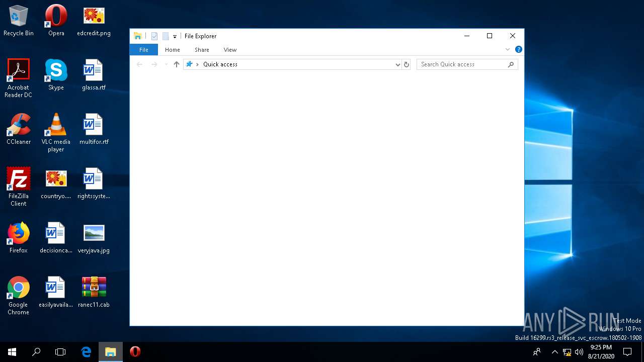
Task: Select the CCleaner desktop shortcut
Action: tap(19, 129)
